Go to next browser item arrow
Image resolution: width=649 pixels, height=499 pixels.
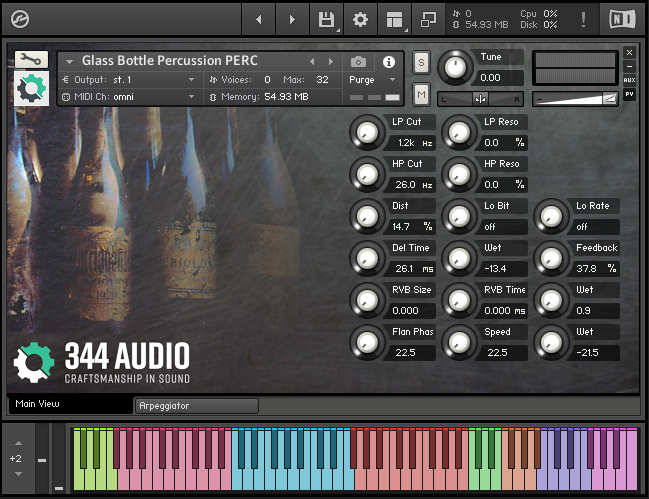292,19
